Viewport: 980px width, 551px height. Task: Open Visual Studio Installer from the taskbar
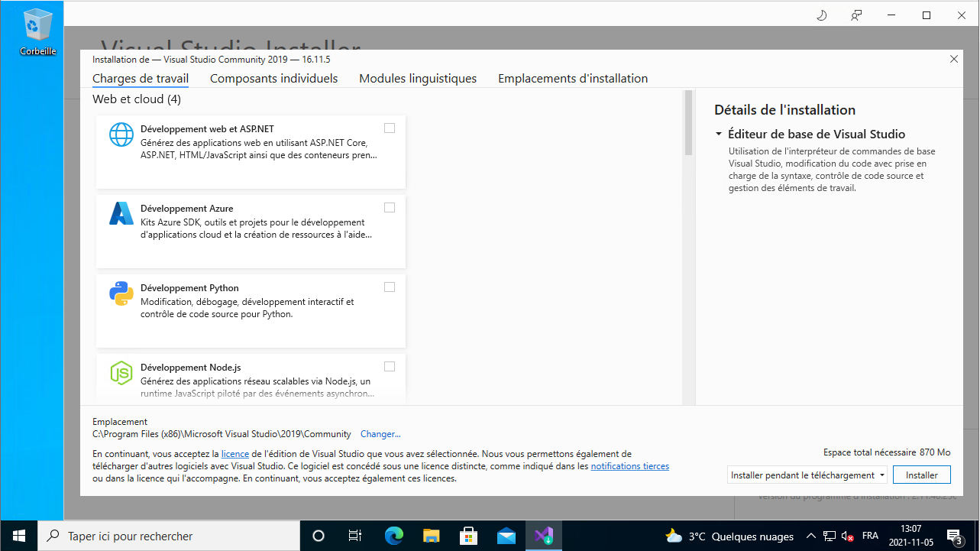544,536
